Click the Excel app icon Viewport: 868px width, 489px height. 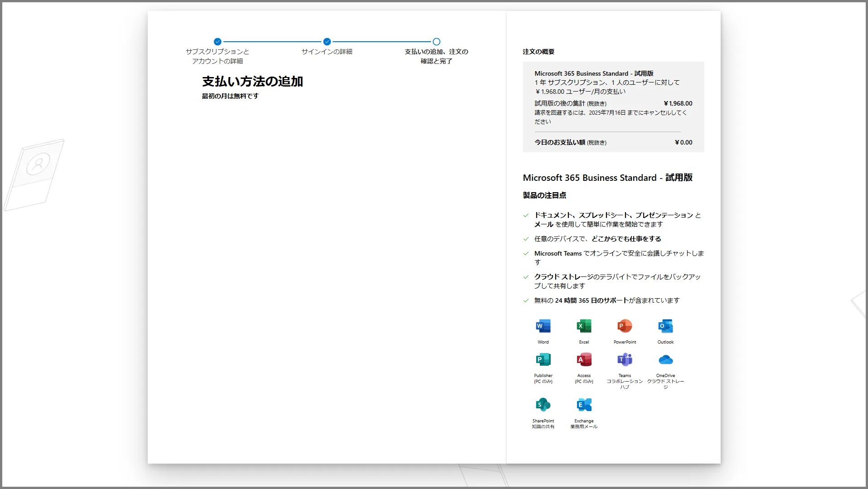(x=584, y=326)
